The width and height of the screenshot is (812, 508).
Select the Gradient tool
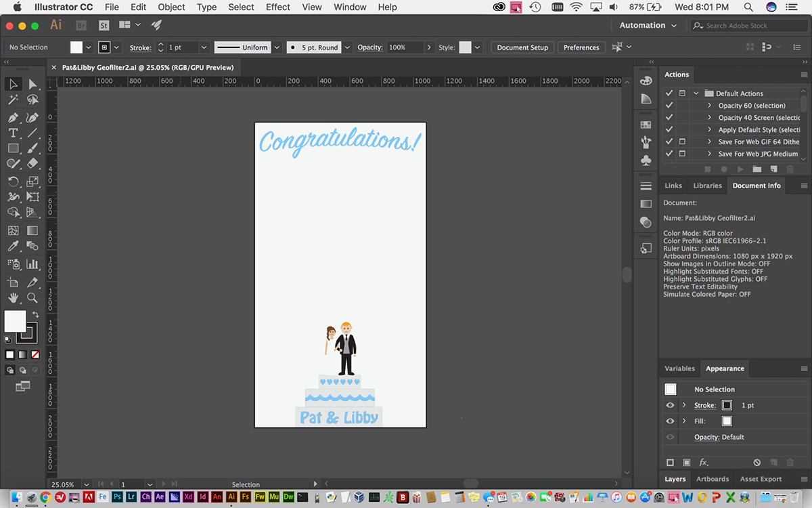point(32,231)
